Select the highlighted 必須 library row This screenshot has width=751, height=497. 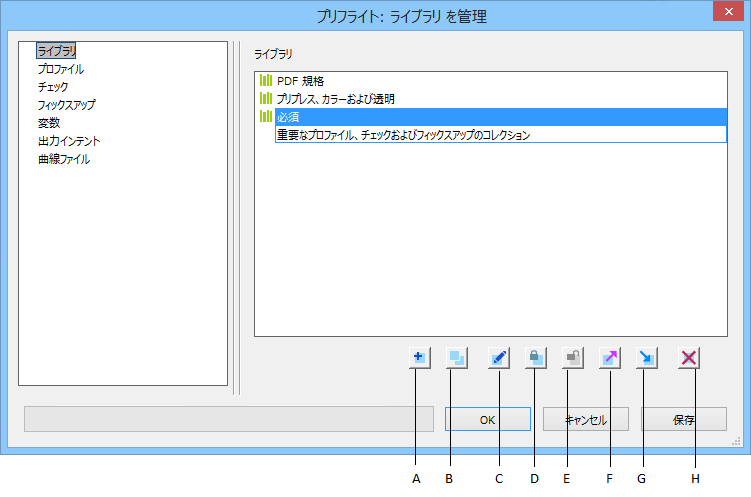[x=501, y=117]
